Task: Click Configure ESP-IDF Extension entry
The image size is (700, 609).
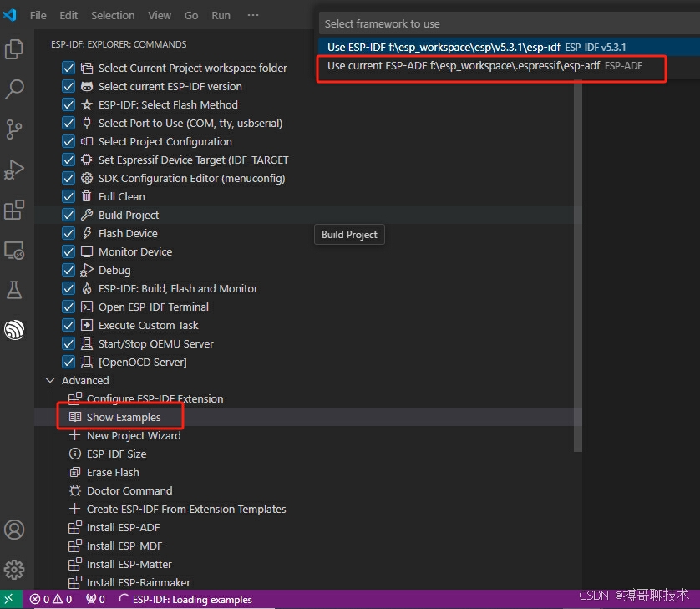Action: [x=155, y=398]
